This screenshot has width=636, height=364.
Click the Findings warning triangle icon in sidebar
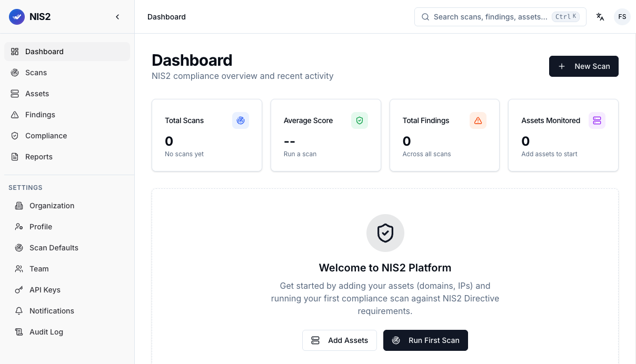click(x=15, y=115)
